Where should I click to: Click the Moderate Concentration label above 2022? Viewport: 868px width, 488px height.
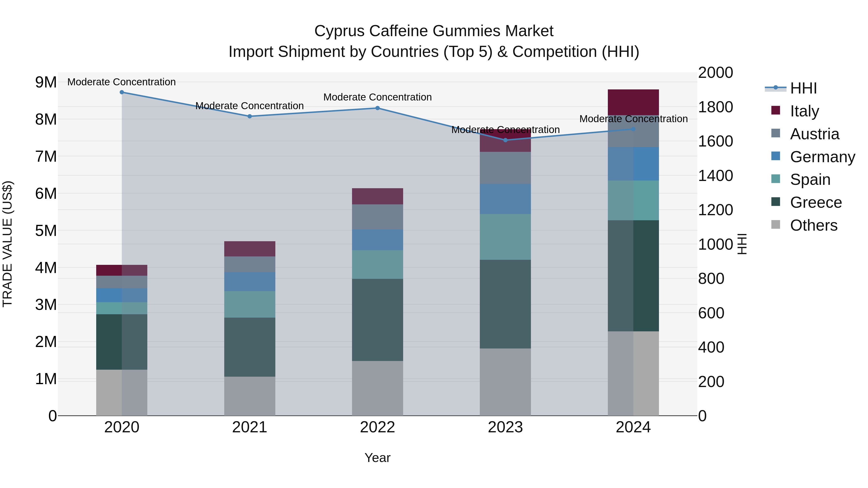(x=377, y=97)
